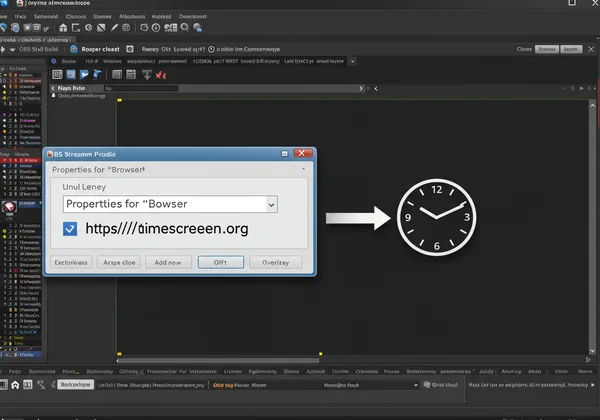600x420 pixels.
Task: Click the down-arrow funnel icon
Action: coord(147,75)
